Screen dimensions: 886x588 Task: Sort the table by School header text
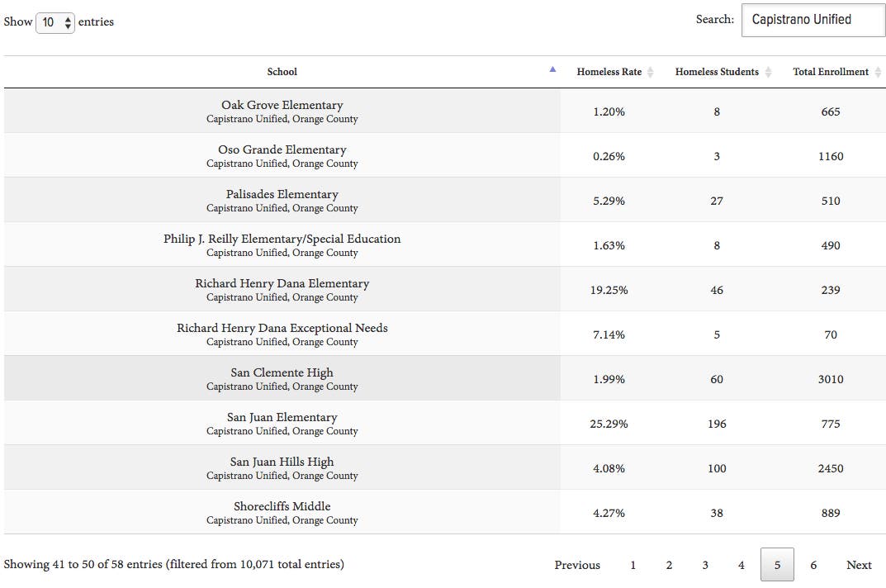(282, 72)
